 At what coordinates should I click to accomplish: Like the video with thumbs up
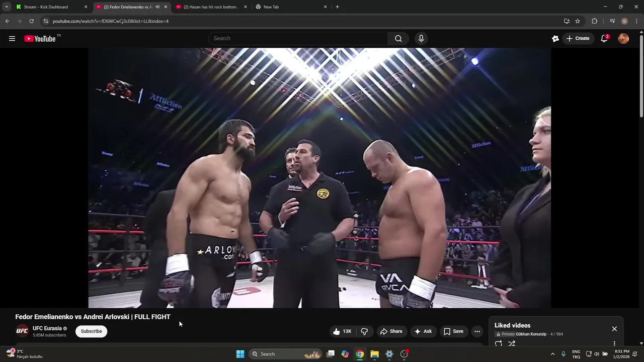click(342, 331)
